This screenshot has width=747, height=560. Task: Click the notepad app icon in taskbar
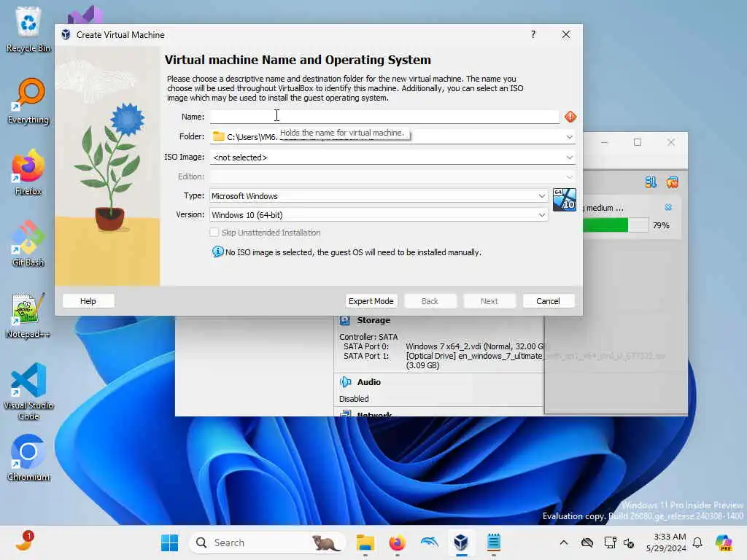(x=494, y=542)
